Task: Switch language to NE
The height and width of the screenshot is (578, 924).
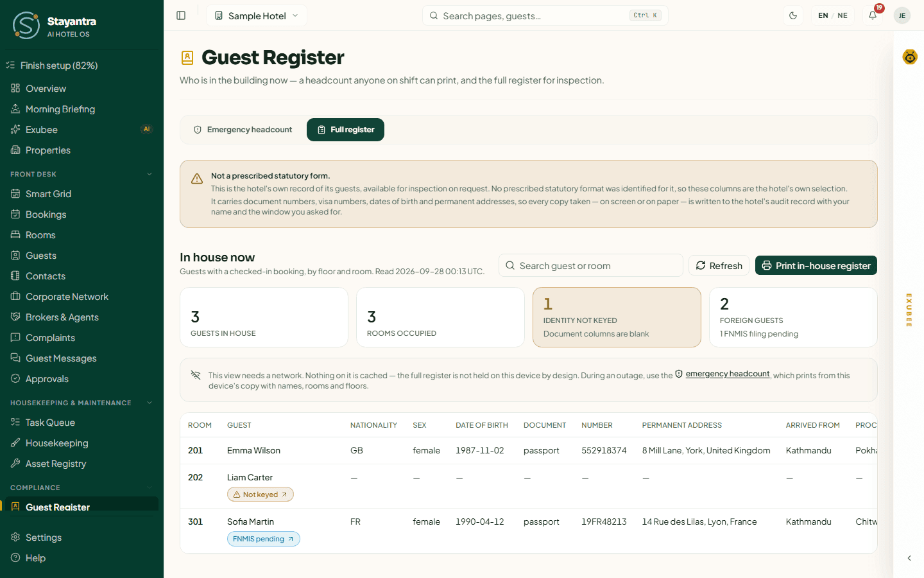Action: [x=843, y=15]
